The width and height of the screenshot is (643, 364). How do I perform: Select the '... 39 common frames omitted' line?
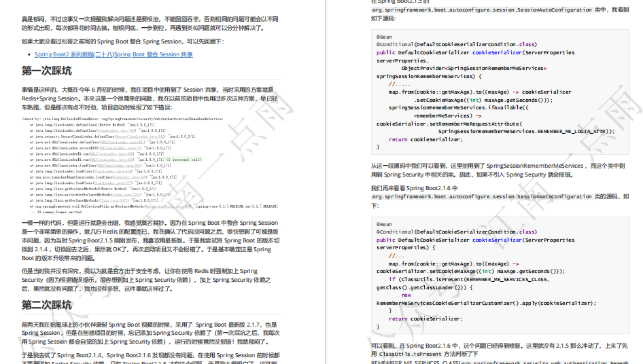pos(55,212)
